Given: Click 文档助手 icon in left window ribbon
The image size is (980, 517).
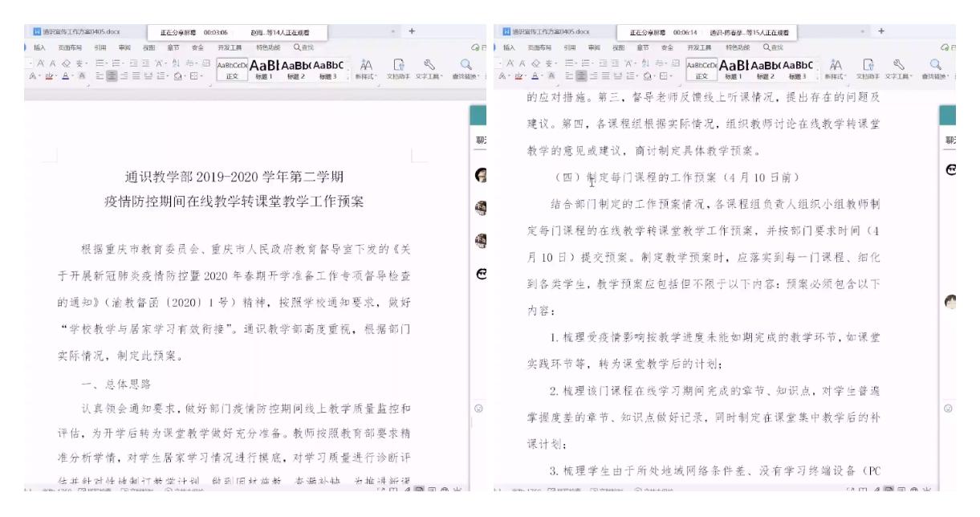Looking at the screenshot, I should point(399,67).
